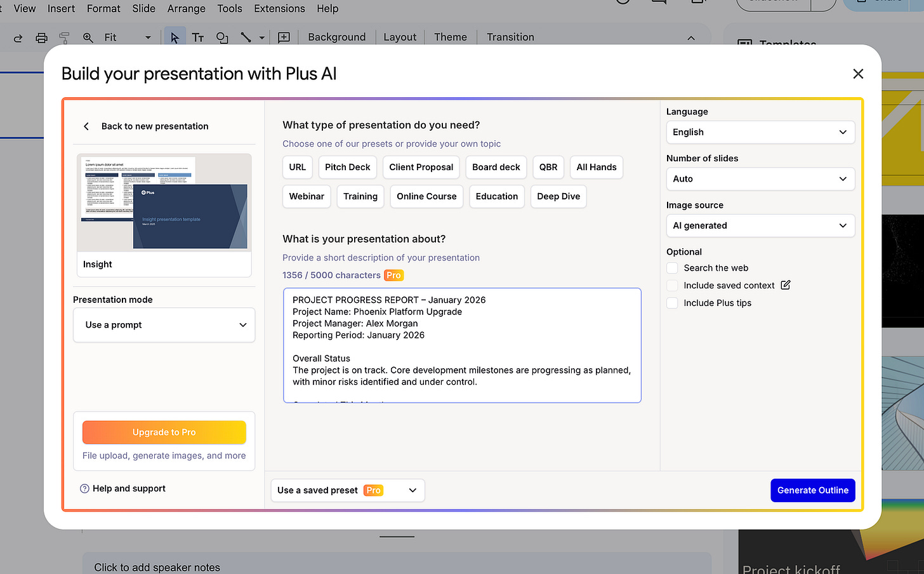The height and width of the screenshot is (574, 924).
Task: Open the Slide menu
Action: click(x=144, y=8)
